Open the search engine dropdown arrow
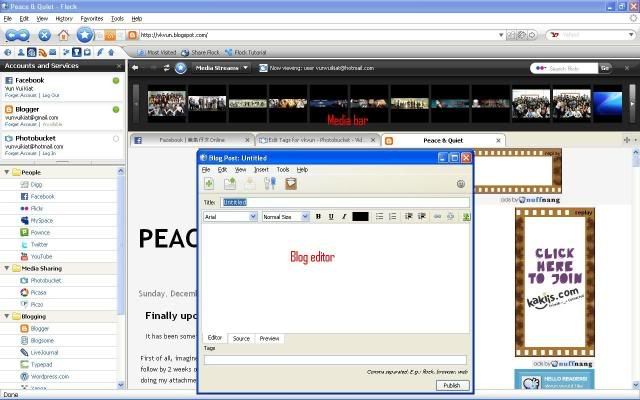 point(631,35)
